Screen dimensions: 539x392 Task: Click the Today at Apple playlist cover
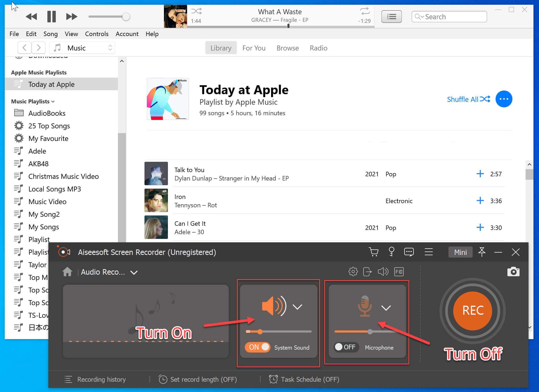click(168, 99)
